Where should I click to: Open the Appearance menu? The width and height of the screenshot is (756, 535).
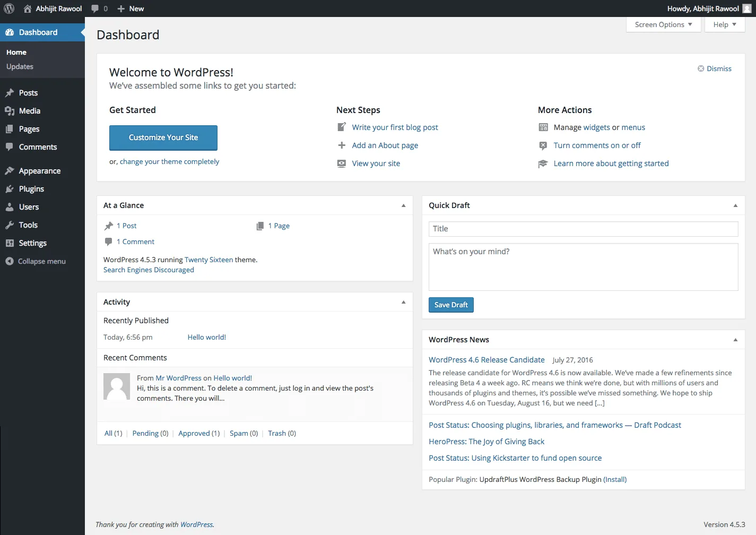pyautogui.click(x=42, y=171)
